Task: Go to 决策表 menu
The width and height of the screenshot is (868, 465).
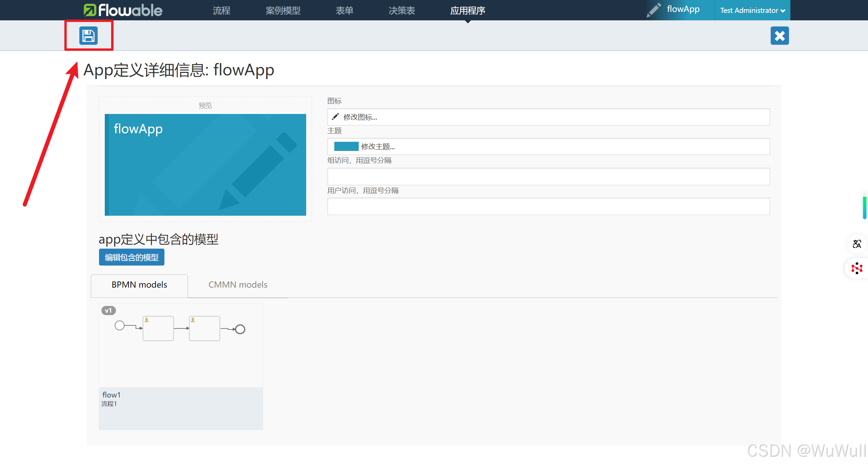Action: pos(402,11)
